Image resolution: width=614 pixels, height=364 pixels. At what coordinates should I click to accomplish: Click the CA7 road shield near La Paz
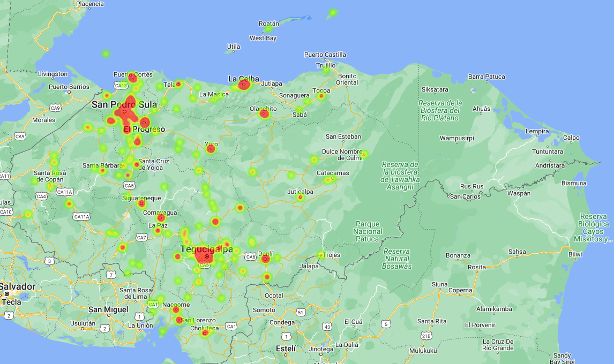pyautogui.click(x=141, y=237)
